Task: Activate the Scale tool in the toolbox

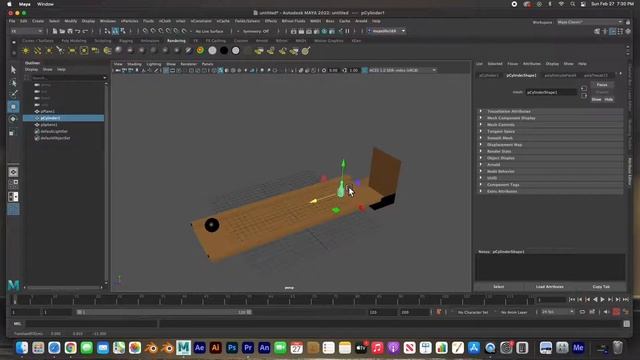Action: coord(13,132)
